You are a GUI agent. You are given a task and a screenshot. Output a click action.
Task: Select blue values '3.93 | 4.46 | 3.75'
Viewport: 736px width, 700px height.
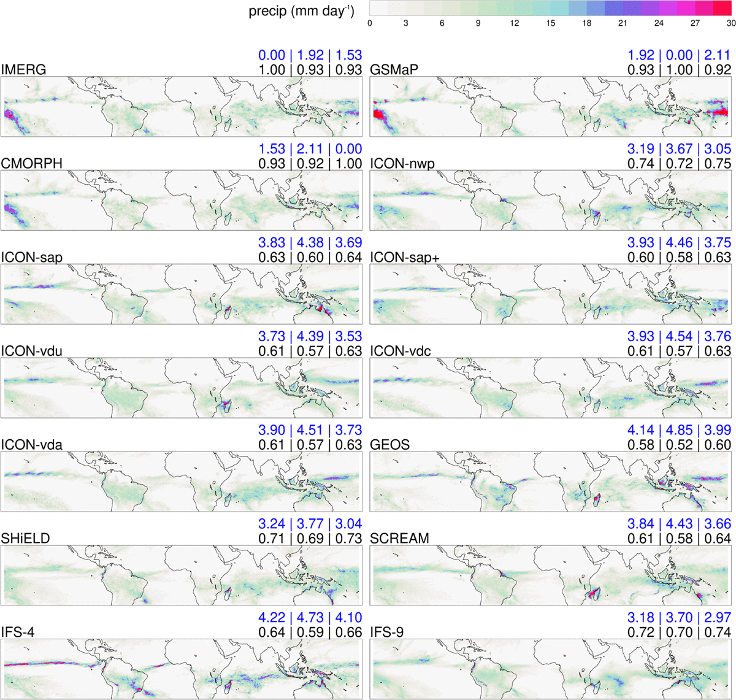pos(679,244)
